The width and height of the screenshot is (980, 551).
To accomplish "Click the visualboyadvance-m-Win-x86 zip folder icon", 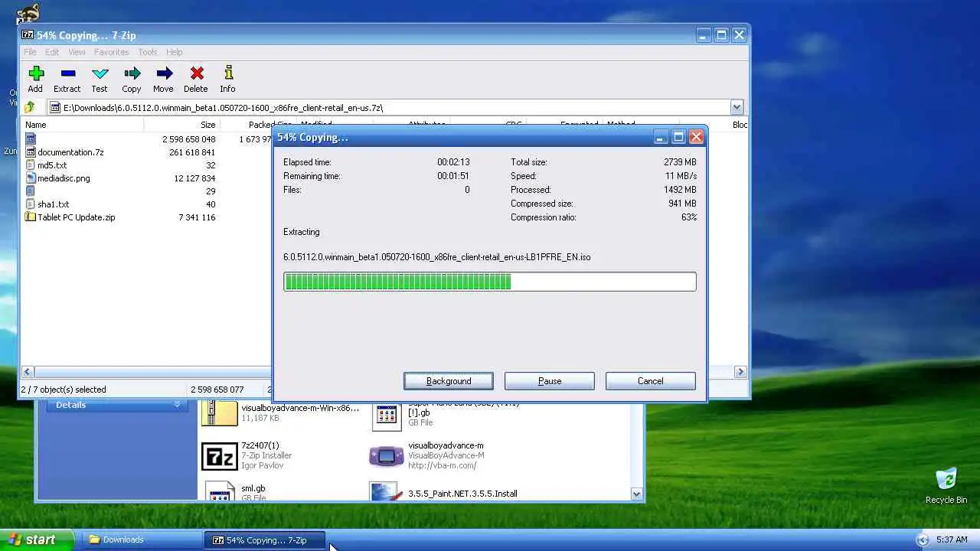I will coord(219,412).
